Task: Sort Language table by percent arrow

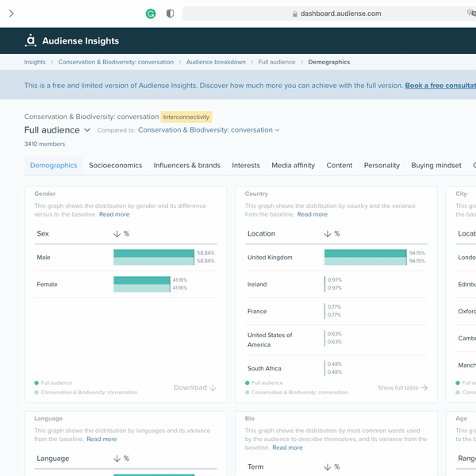Action: click(x=117, y=459)
